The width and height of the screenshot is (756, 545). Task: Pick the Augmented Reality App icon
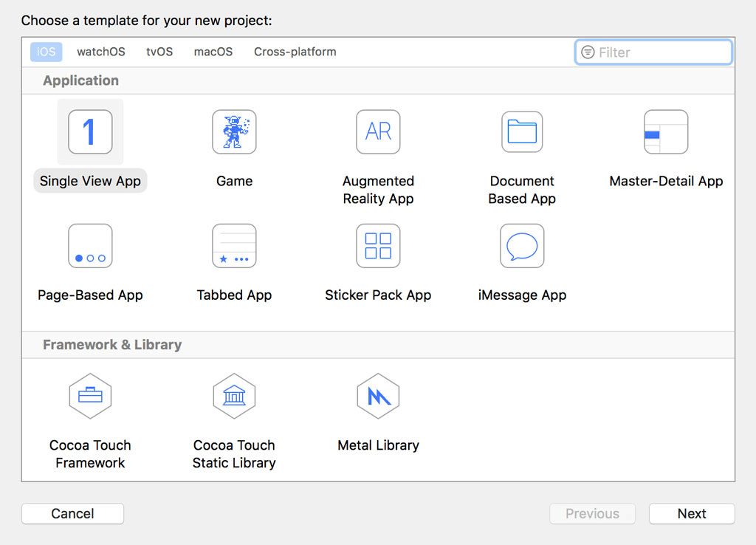coord(378,131)
